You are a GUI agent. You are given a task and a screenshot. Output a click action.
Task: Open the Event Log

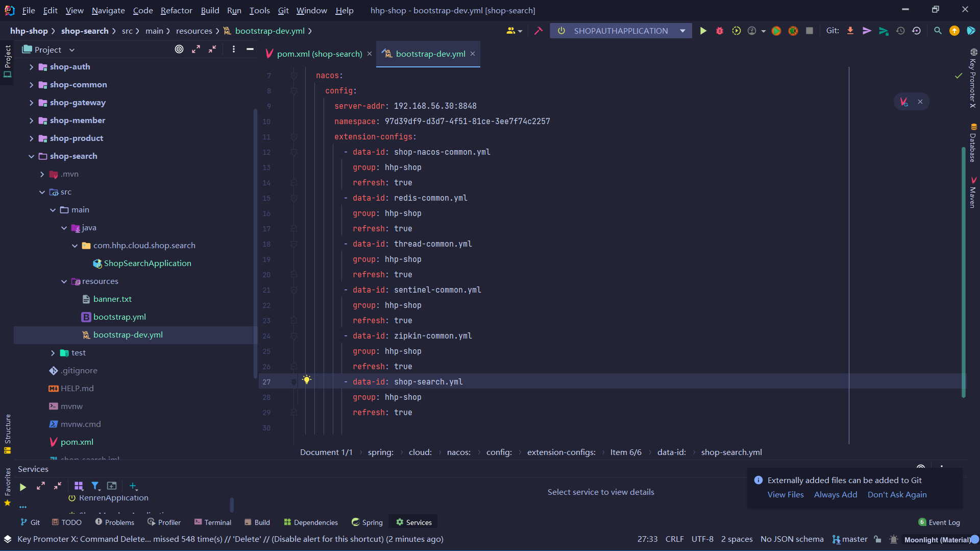tap(939, 522)
